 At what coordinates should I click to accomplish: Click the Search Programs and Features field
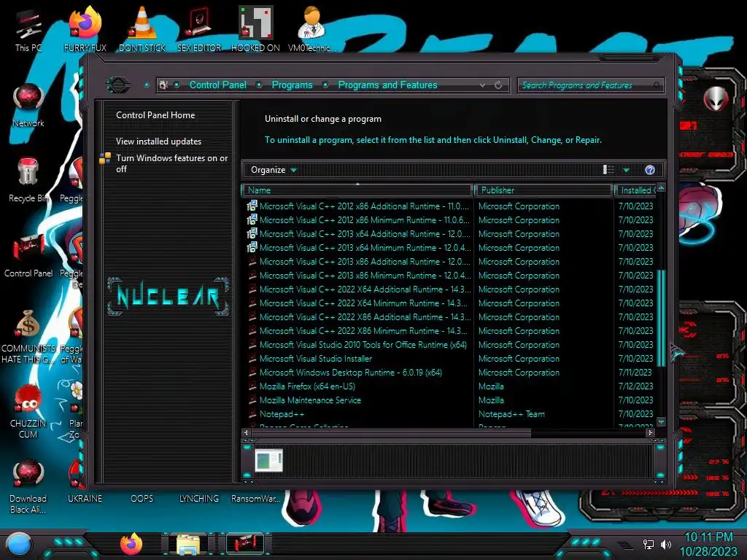589,85
